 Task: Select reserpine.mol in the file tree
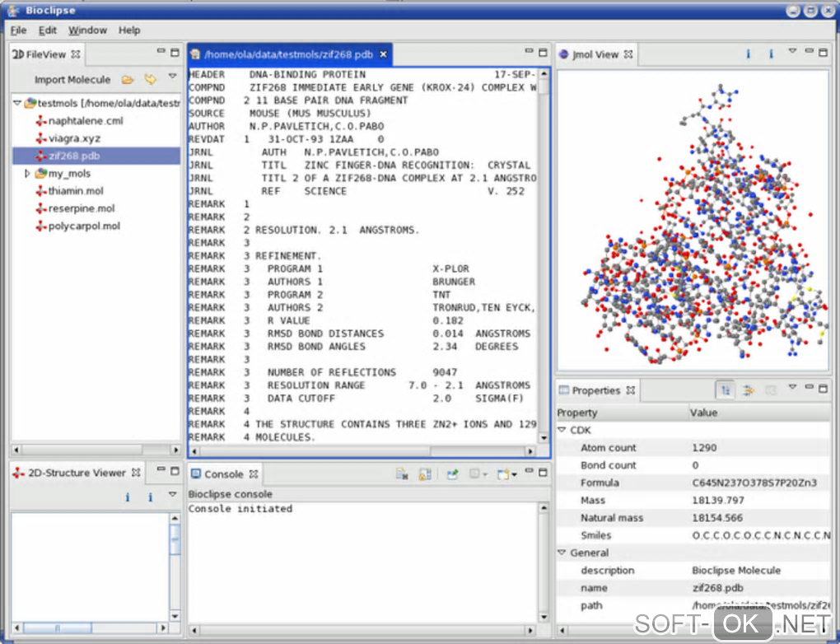(x=81, y=208)
